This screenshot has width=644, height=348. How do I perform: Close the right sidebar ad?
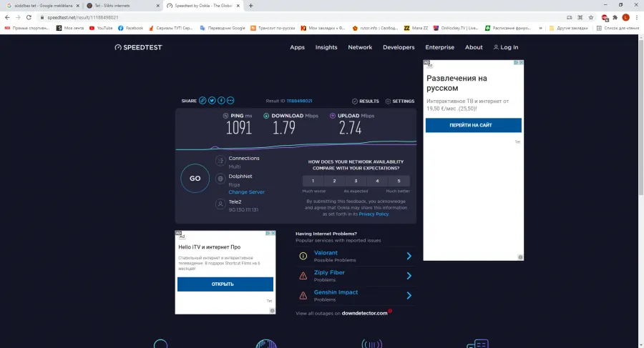tap(521, 63)
